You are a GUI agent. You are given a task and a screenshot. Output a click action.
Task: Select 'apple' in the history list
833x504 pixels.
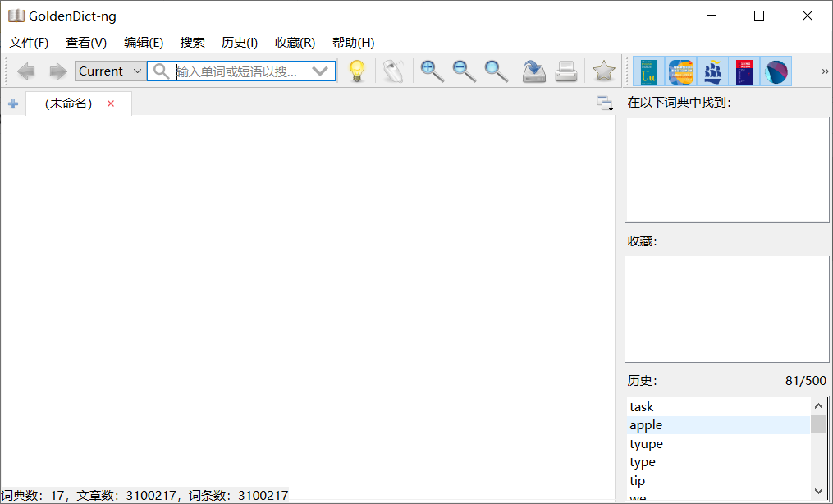[718, 425]
